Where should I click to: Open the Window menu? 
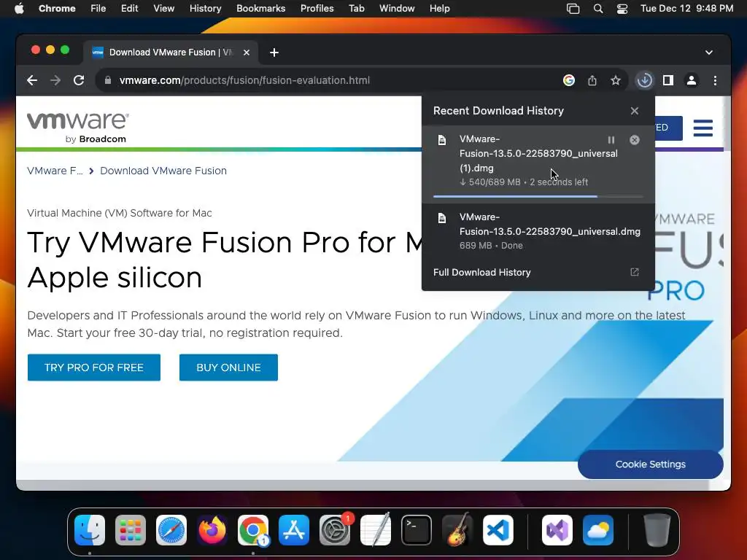coord(397,9)
